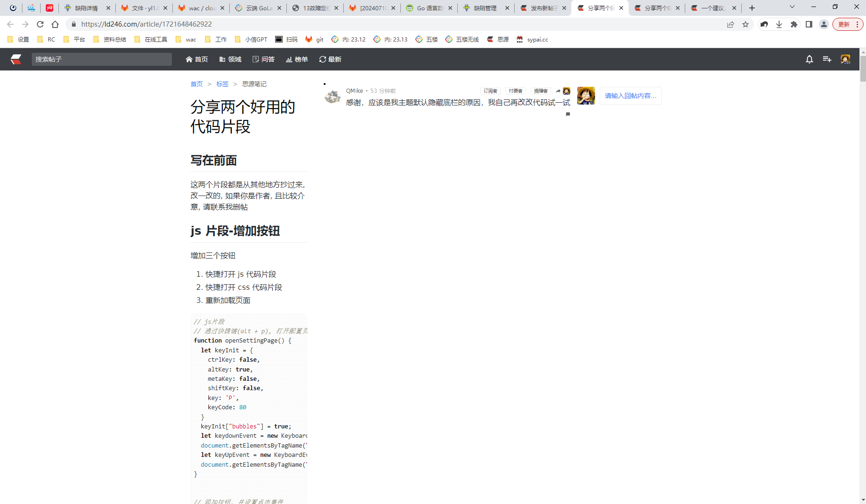Click the 思源笔记 breadcrumb tag
The image size is (866, 504).
pos(254,84)
